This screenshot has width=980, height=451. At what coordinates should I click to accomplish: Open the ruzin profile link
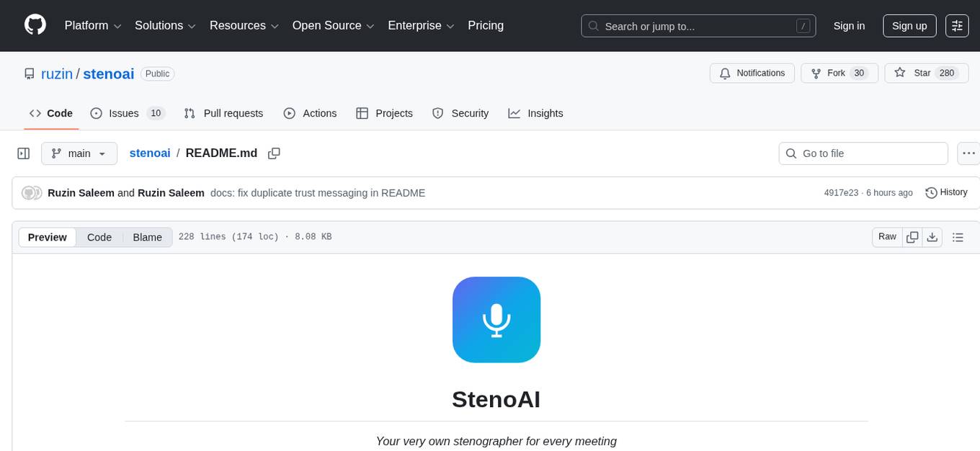(x=57, y=73)
